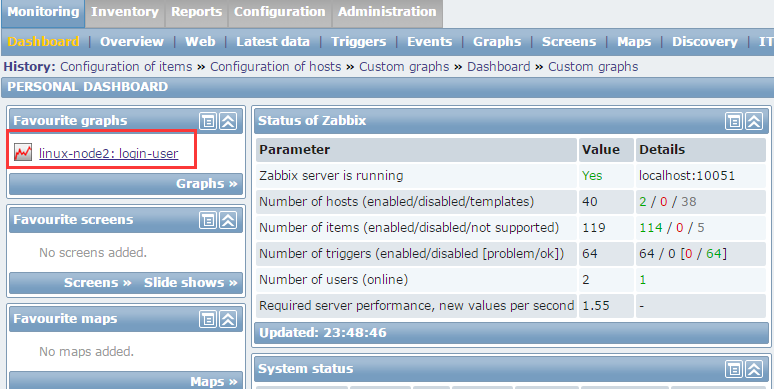Open menu icon of System status widget
This screenshot has height=389, width=774.
(734, 369)
